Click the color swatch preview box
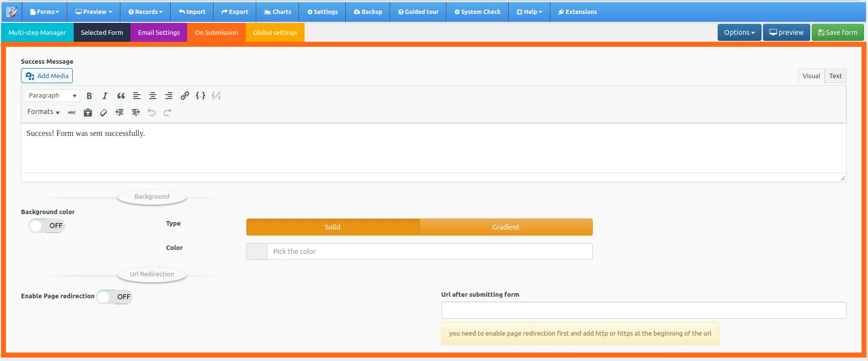This screenshot has width=868, height=361. [257, 251]
